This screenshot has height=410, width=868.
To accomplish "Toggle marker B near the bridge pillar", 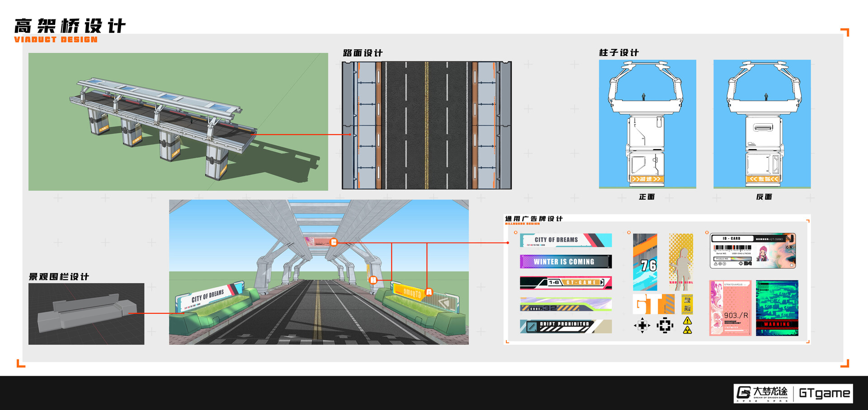I will click(373, 280).
